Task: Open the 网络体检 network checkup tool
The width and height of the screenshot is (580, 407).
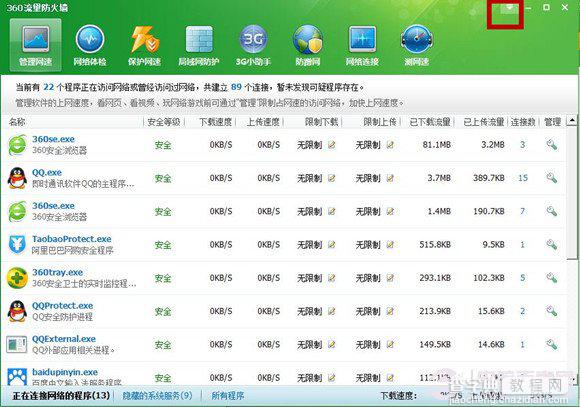Action: pyautogui.click(x=90, y=45)
